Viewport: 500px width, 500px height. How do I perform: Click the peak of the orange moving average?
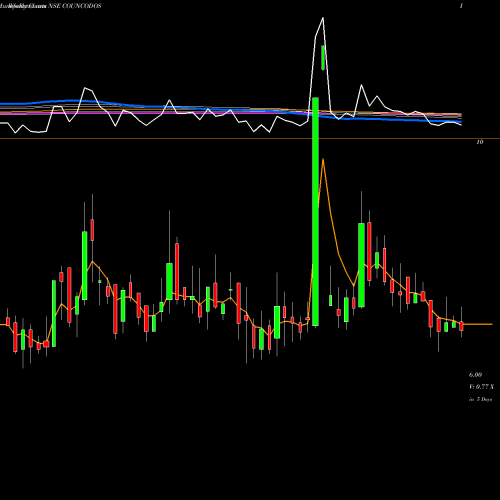click(323, 159)
